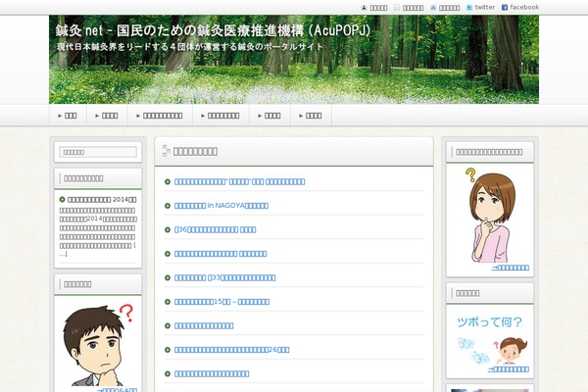Open the last navigation menu item

tap(311, 116)
